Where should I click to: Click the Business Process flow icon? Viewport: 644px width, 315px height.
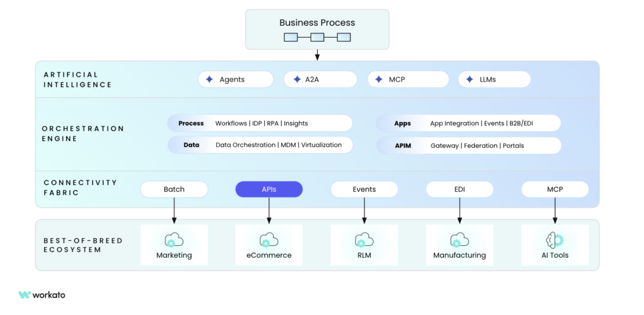(317, 37)
